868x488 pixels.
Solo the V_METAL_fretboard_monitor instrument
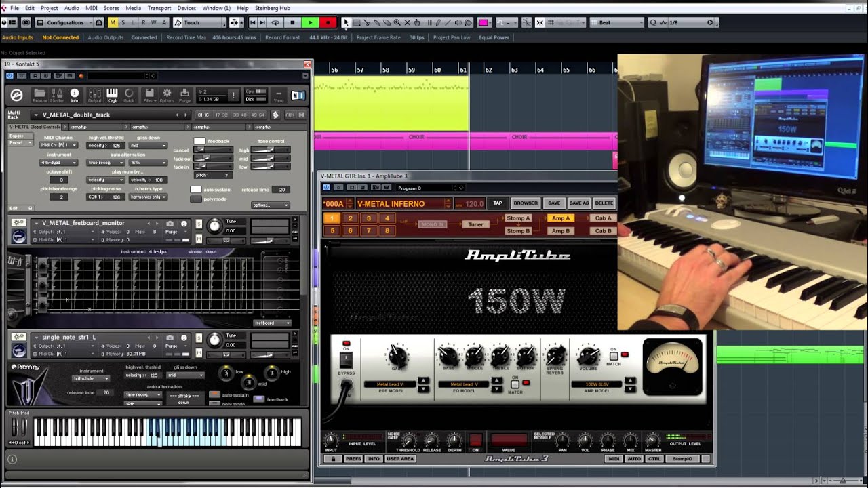pos(199,224)
